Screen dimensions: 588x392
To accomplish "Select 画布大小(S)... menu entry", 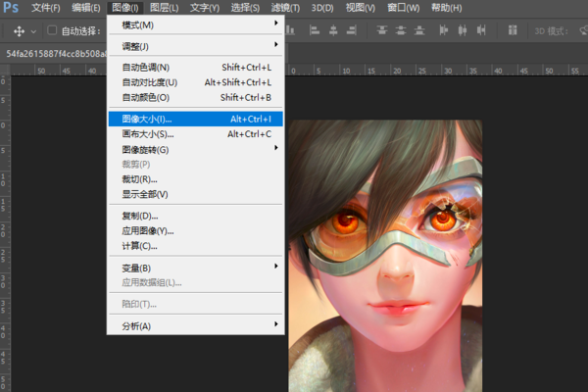I will [196, 134].
